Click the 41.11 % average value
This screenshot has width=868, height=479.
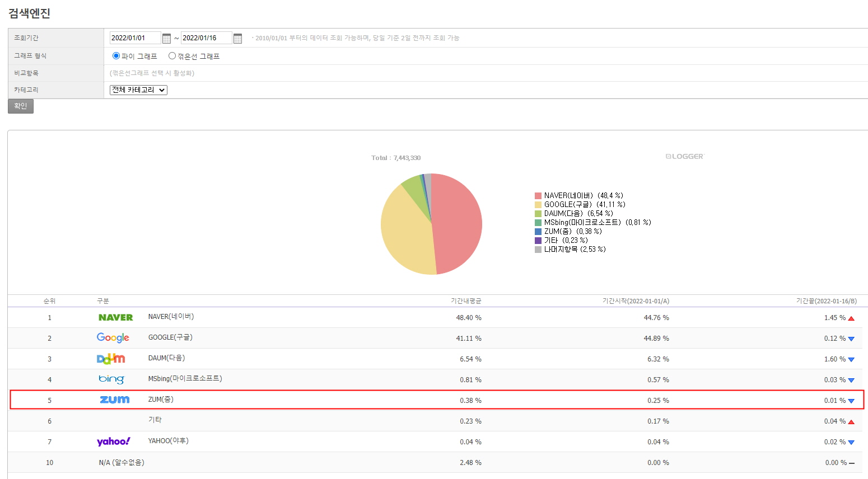click(469, 339)
